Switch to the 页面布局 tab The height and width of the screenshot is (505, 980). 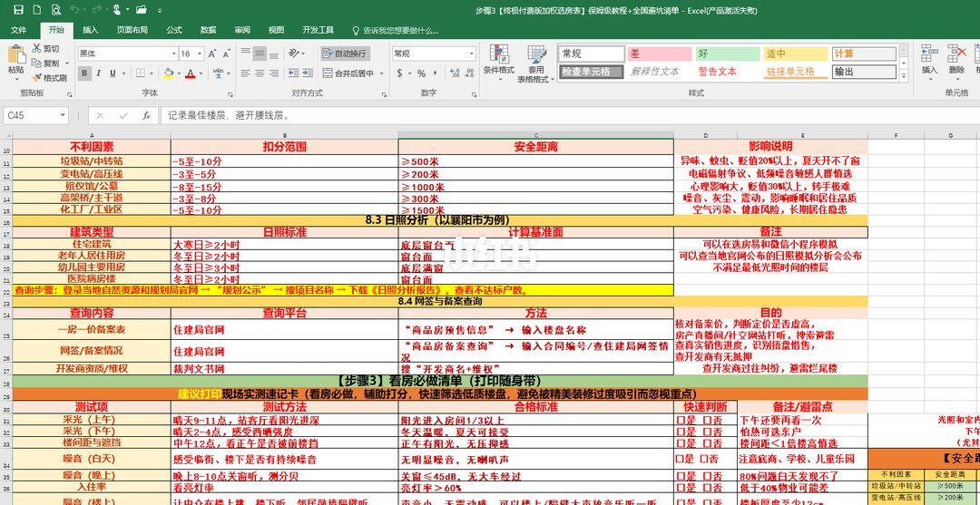coord(132,30)
